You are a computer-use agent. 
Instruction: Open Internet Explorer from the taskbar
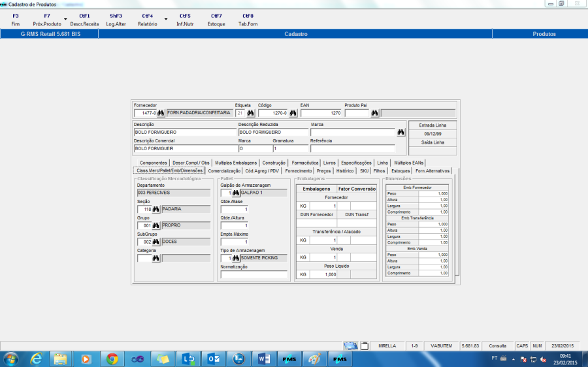point(37,359)
